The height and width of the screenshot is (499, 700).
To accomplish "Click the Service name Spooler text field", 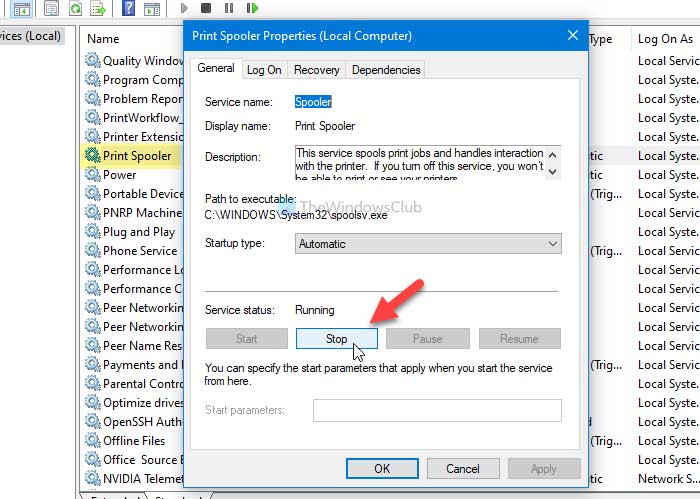I will pos(313,102).
